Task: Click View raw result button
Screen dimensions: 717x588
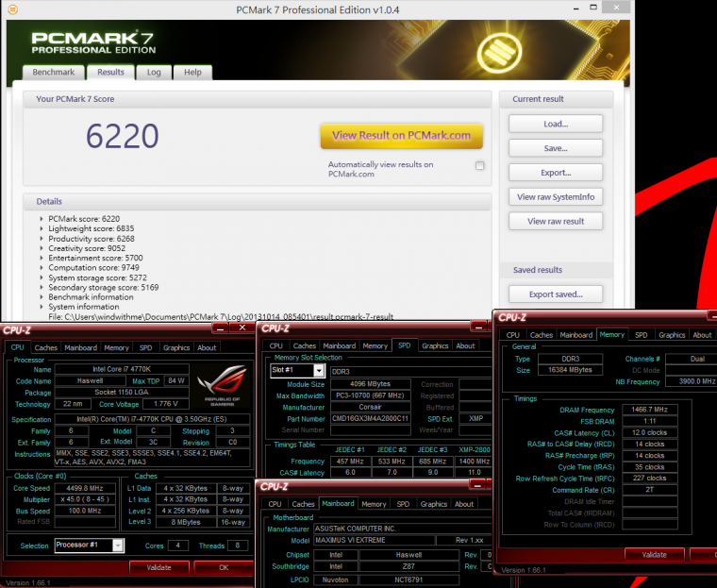Action: [556, 221]
